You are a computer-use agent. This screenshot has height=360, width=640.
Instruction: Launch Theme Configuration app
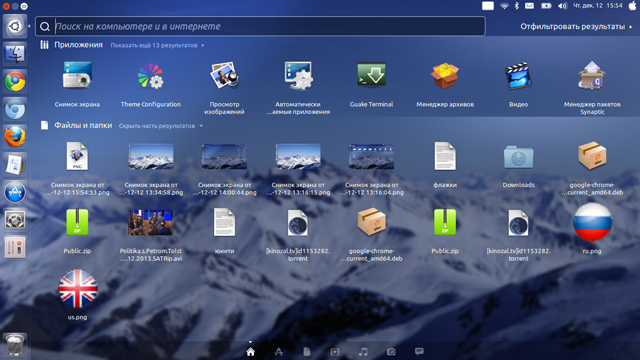[x=151, y=76]
